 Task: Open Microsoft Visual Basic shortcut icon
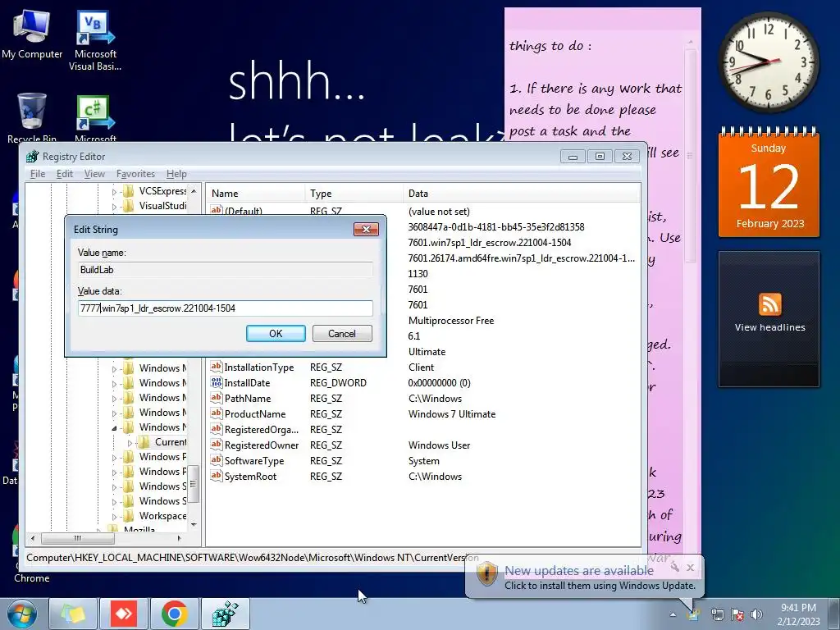pos(95,40)
